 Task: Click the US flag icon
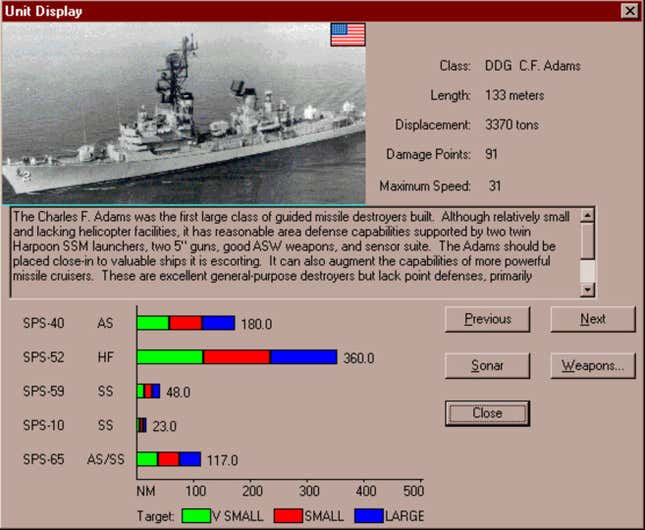(348, 35)
